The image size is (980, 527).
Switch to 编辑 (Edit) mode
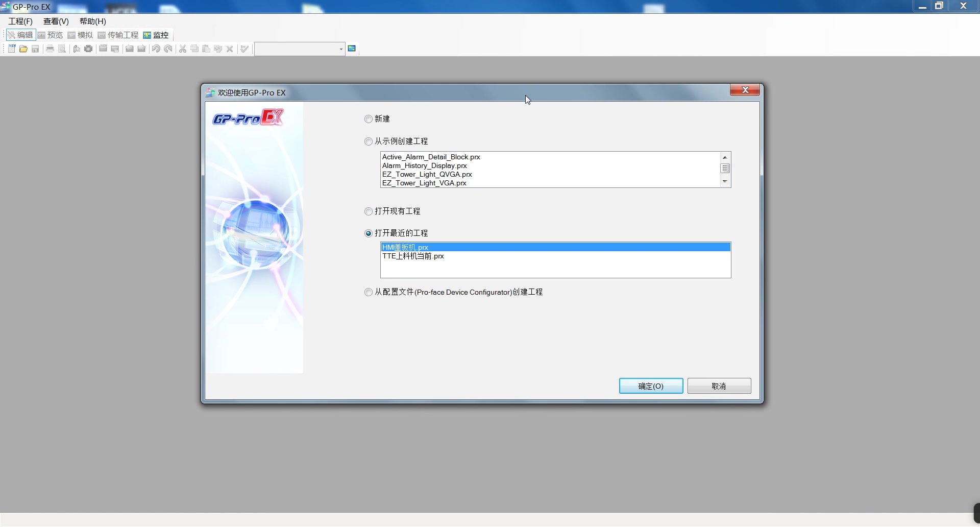[20, 35]
